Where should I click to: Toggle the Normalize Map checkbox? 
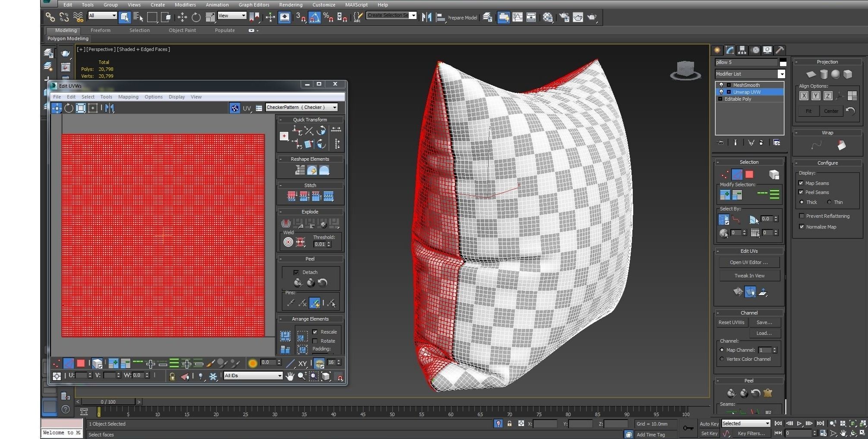802,227
